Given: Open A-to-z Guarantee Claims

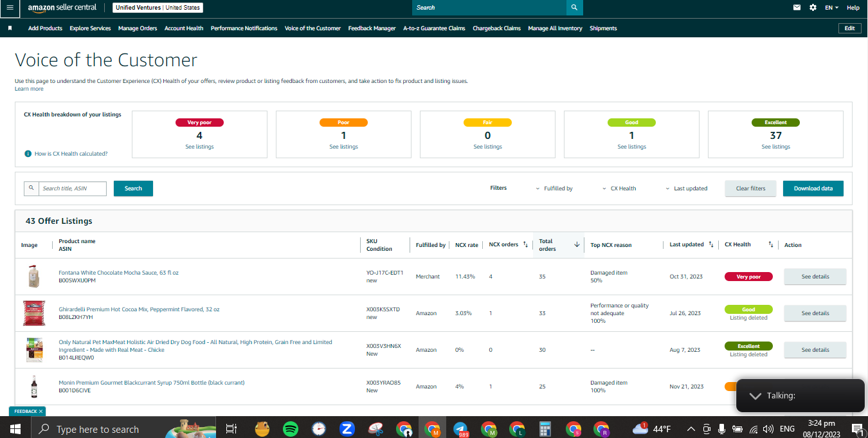Looking at the screenshot, I should tap(434, 28).
